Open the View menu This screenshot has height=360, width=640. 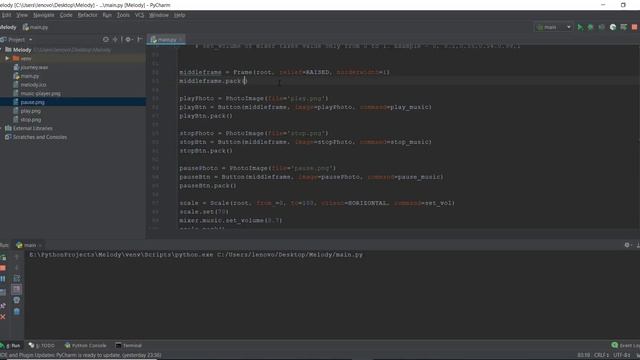pyautogui.click(x=22, y=15)
